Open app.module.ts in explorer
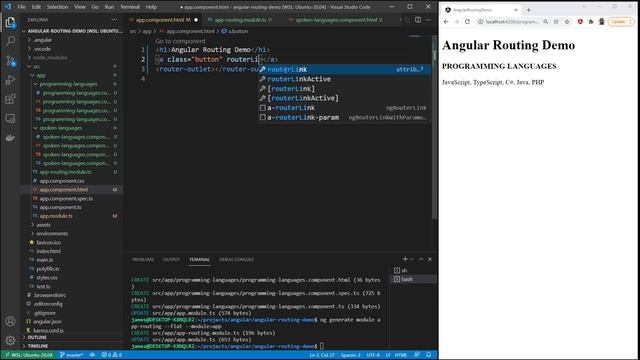This screenshot has height=360, width=640. (56, 216)
